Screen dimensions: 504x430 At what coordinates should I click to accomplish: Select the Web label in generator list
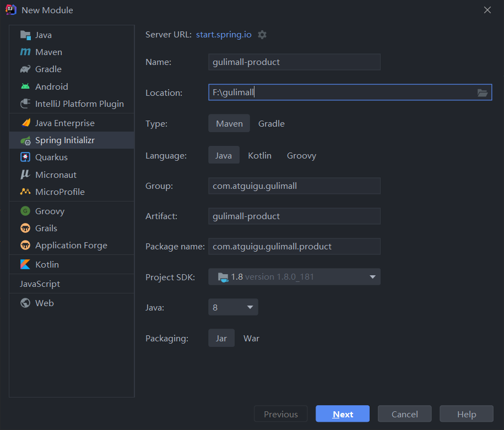[45, 303]
